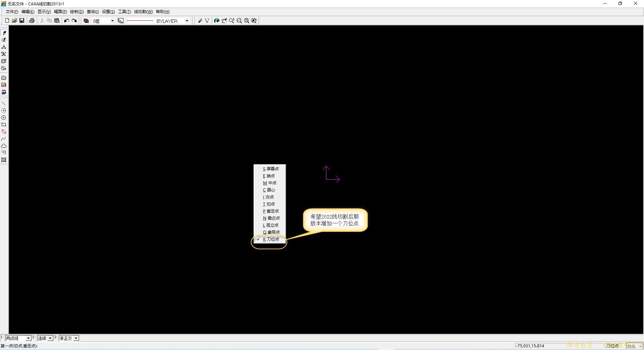Click the layer color stack icon
This screenshot has height=350, width=644.
(x=86, y=21)
